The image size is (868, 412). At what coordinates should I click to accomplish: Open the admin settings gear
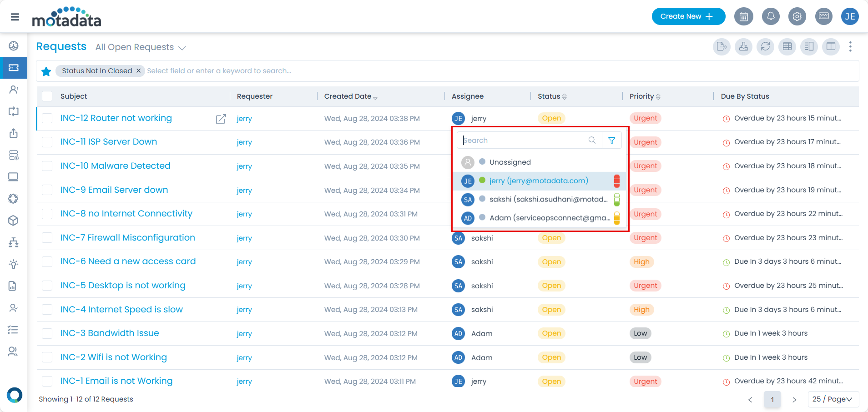pos(797,16)
